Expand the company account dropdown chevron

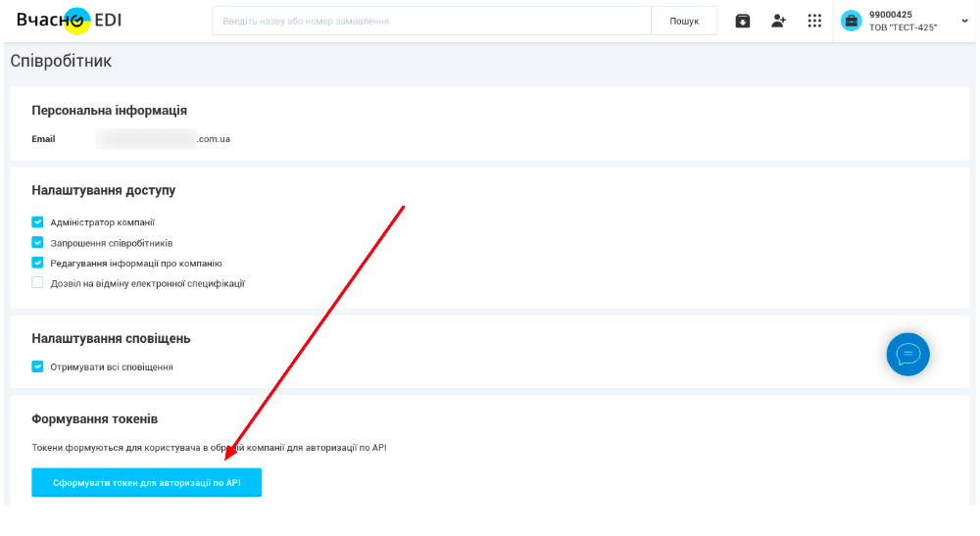click(964, 21)
